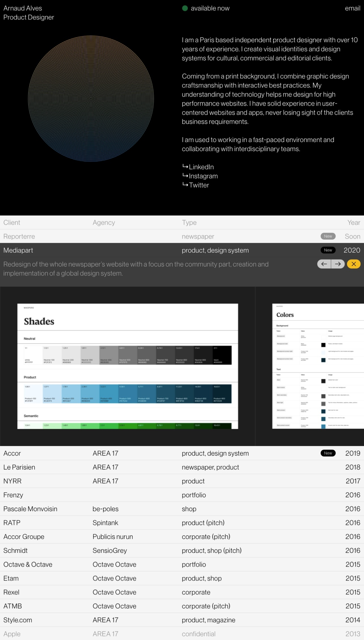This screenshot has width=364, height=640.
Task: Click the Arnaud Alves name header
Action: point(23,8)
